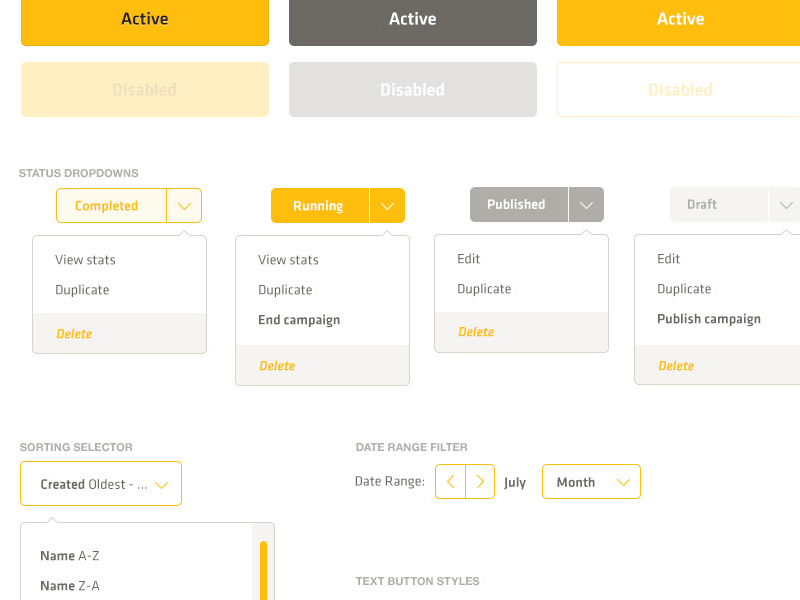Open the Running status dropdown chevron
The image size is (800, 600).
point(387,206)
